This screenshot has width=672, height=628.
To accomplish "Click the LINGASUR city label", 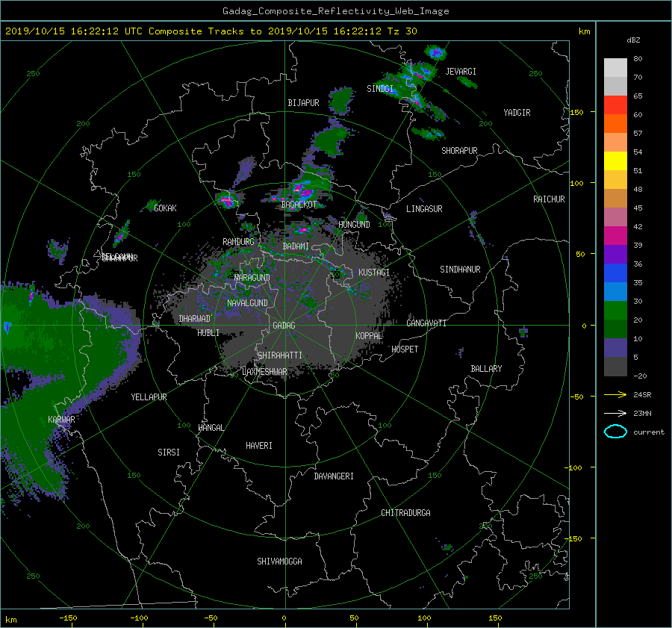I will (x=424, y=209).
